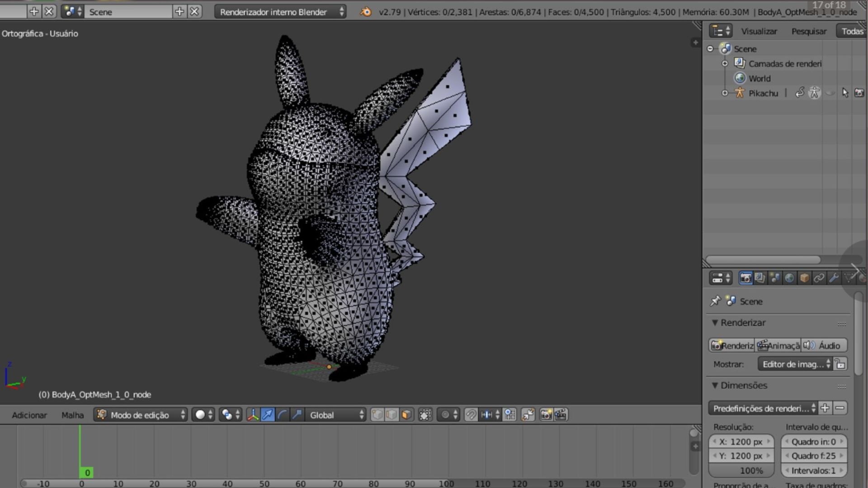Toggle Pikachu renderability camera icon
Screen dimensions: 868x488
(x=859, y=93)
